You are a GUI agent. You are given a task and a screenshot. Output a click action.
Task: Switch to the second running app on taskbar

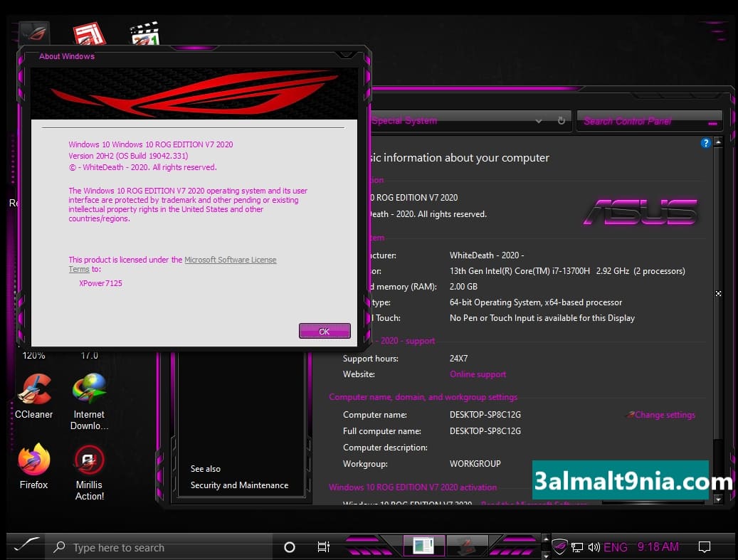pyautogui.click(x=467, y=546)
